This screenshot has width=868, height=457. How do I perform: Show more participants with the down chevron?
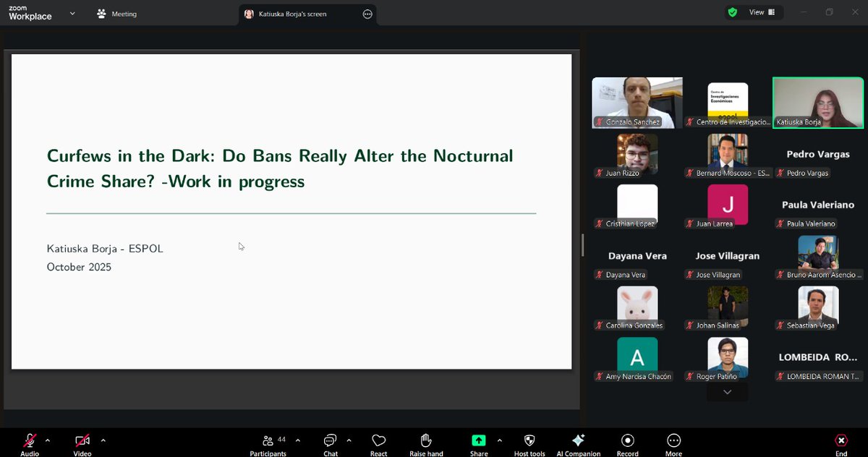click(x=728, y=392)
